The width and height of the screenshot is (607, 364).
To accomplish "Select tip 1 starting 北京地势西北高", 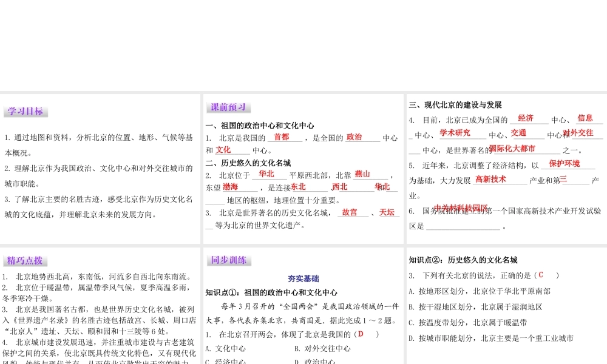I will (97, 277).
